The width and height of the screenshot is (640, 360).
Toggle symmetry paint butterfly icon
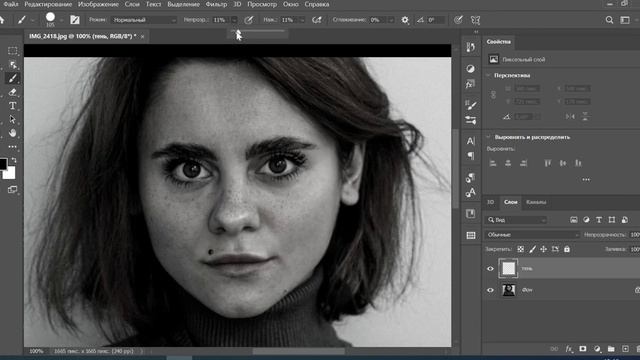click(x=475, y=20)
